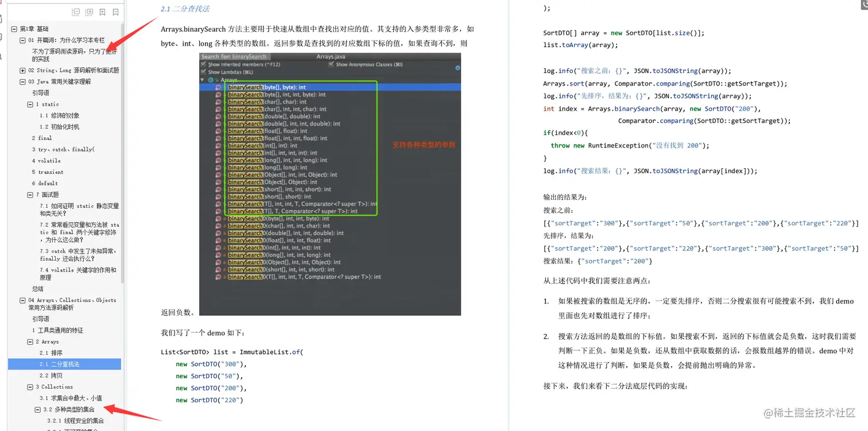868x431 pixels.
Task: Select binarySearch(int[], int): int row
Action: [x=262, y=146]
